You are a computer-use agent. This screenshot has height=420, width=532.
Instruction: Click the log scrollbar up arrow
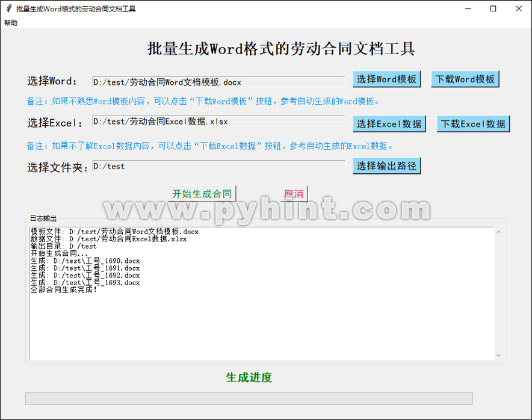pyautogui.click(x=498, y=232)
